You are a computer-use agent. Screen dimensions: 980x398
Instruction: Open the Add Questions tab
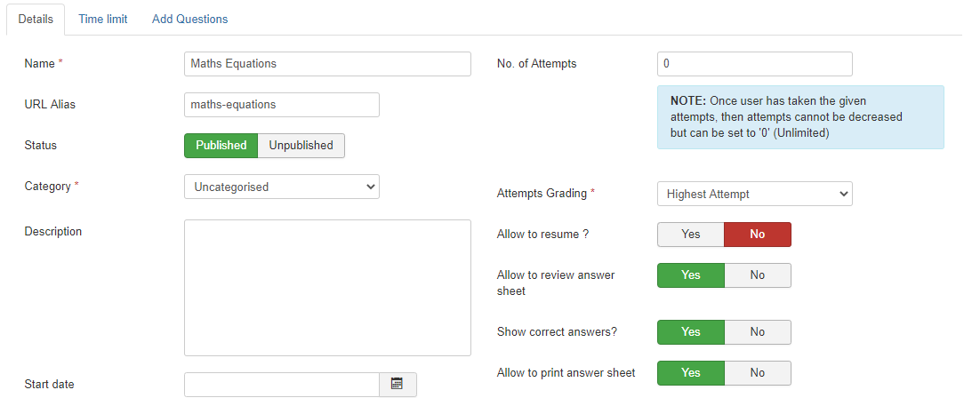(189, 19)
